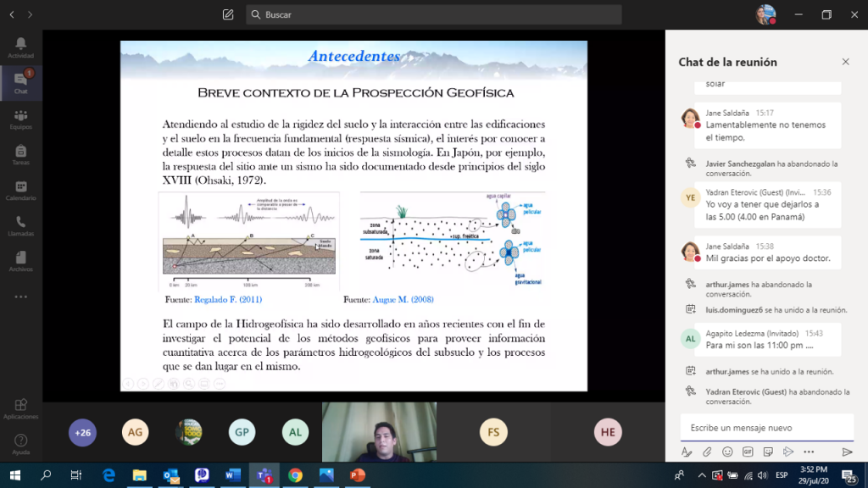Open the Chat section in sidebar
The width and height of the screenshot is (868, 488).
pyautogui.click(x=20, y=83)
